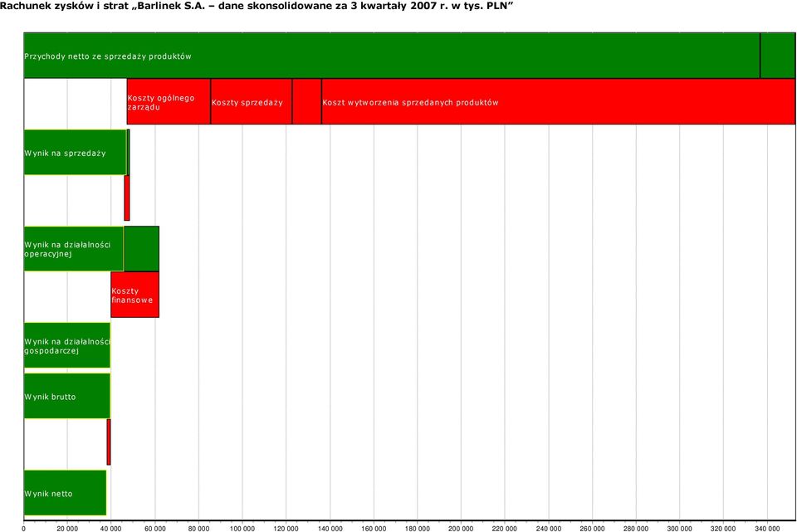
Task: Click the axis label 60 000
Action: [x=155, y=529]
